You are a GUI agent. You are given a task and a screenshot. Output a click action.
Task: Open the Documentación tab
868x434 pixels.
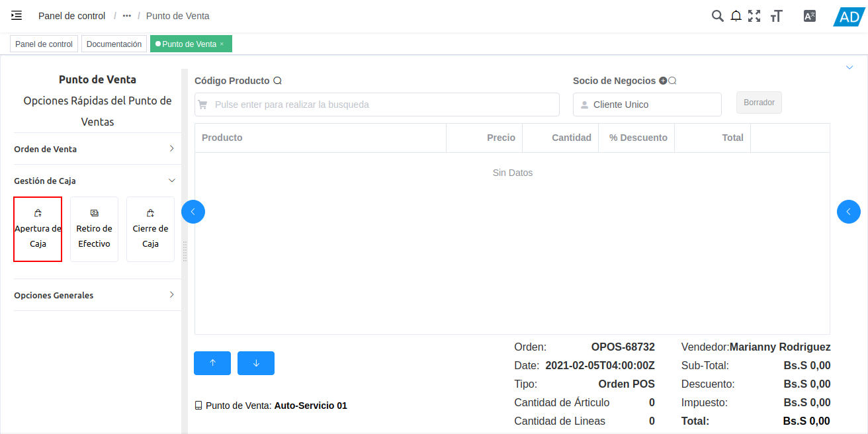point(114,43)
